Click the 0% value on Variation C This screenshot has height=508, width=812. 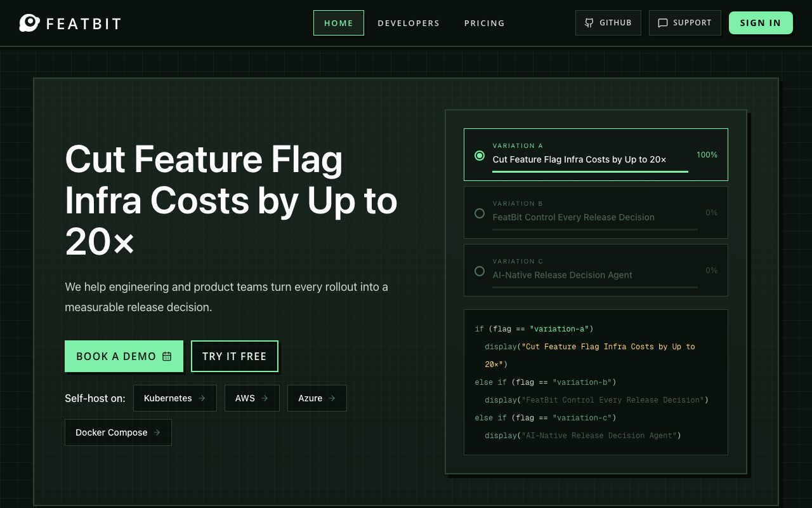(712, 271)
